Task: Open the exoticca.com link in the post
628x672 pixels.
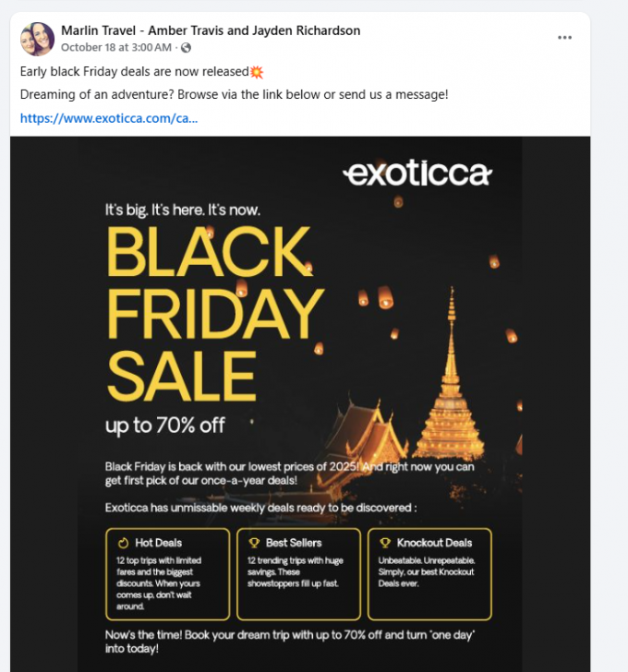Action: (108, 118)
